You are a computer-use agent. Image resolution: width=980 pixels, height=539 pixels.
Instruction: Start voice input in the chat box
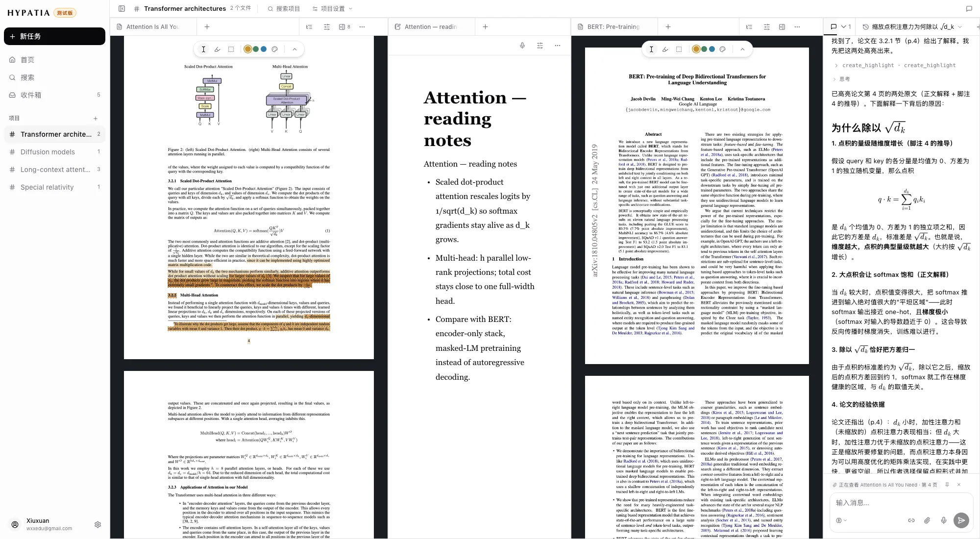coord(944,520)
